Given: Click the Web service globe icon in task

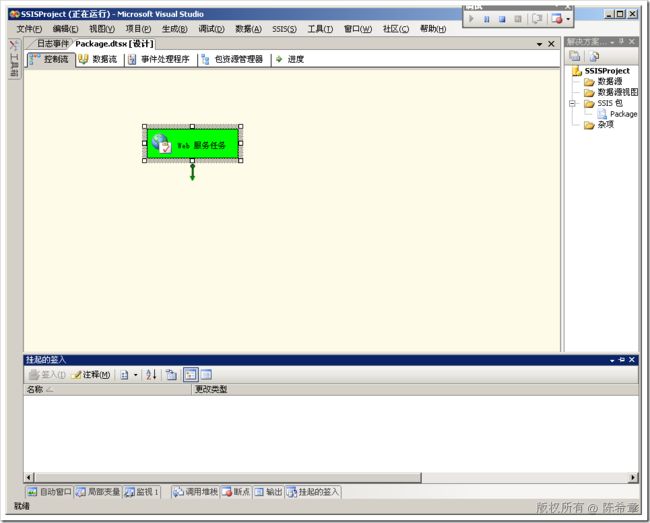Looking at the screenshot, I should 162,143.
